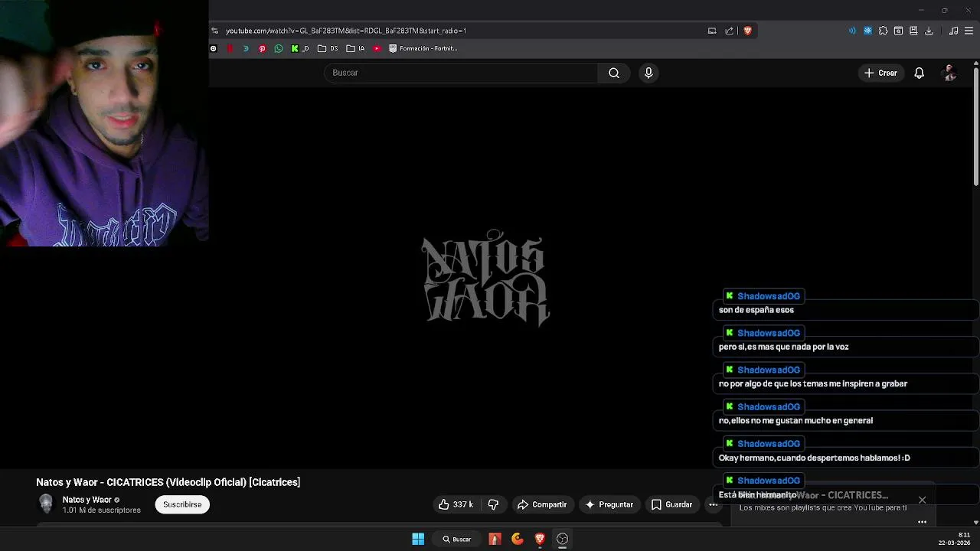This screenshot has width=980, height=551.
Task: Click the YouTube search magnifier button
Action: (x=613, y=73)
